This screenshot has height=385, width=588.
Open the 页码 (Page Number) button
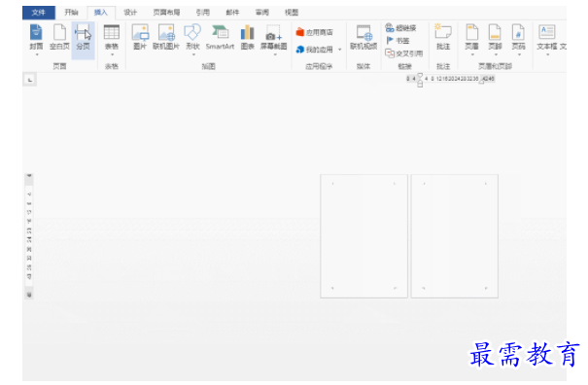coord(518,37)
